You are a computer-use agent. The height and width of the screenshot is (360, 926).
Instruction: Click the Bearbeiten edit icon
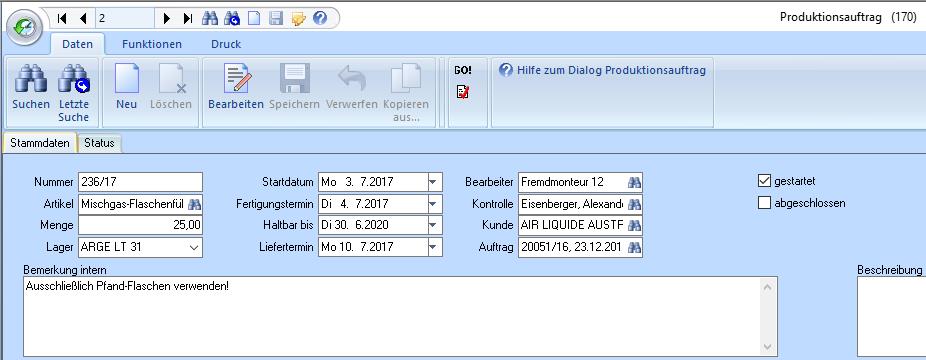tap(236, 78)
